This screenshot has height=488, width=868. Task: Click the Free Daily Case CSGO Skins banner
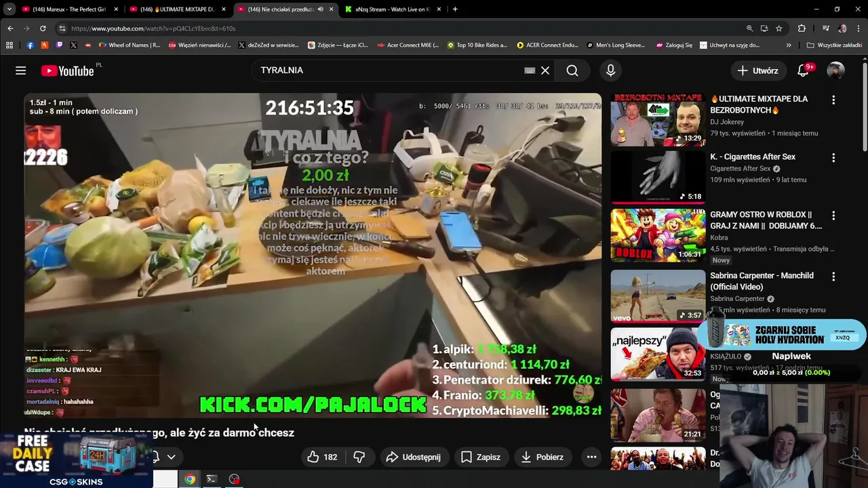pyautogui.click(x=76, y=461)
